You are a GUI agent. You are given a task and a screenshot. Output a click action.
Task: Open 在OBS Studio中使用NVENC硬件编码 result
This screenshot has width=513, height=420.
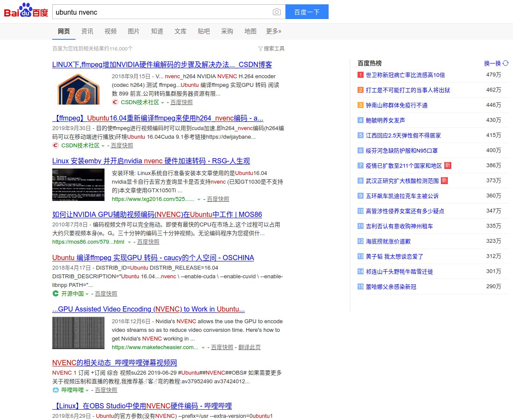click(x=142, y=406)
